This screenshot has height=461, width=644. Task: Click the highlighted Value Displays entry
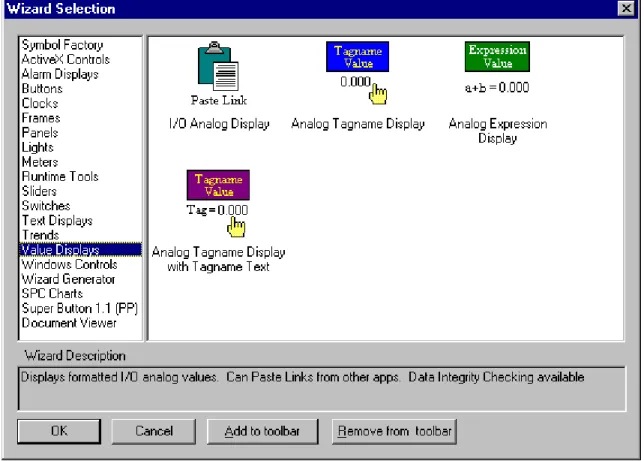[x=80, y=250]
